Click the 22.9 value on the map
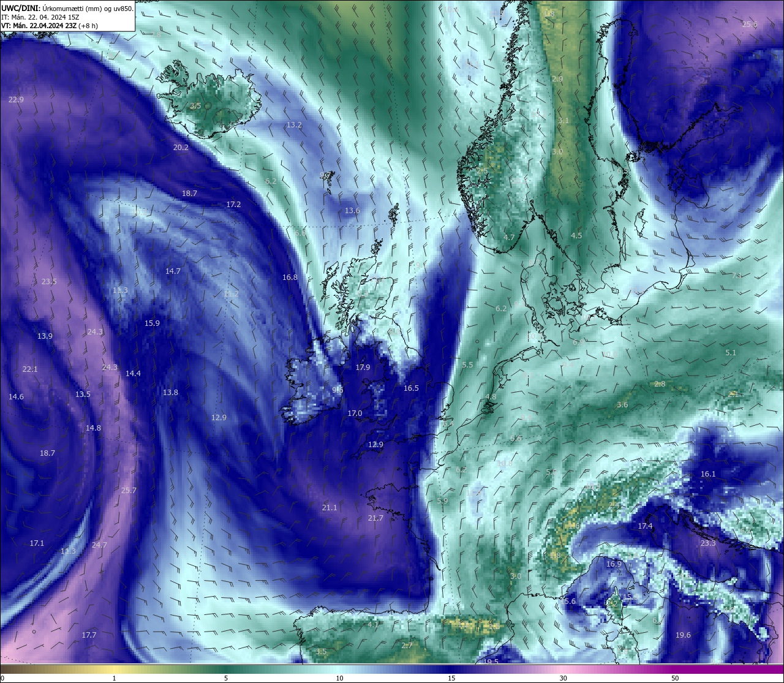The image size is (784, 683). [x=17, y=100]
